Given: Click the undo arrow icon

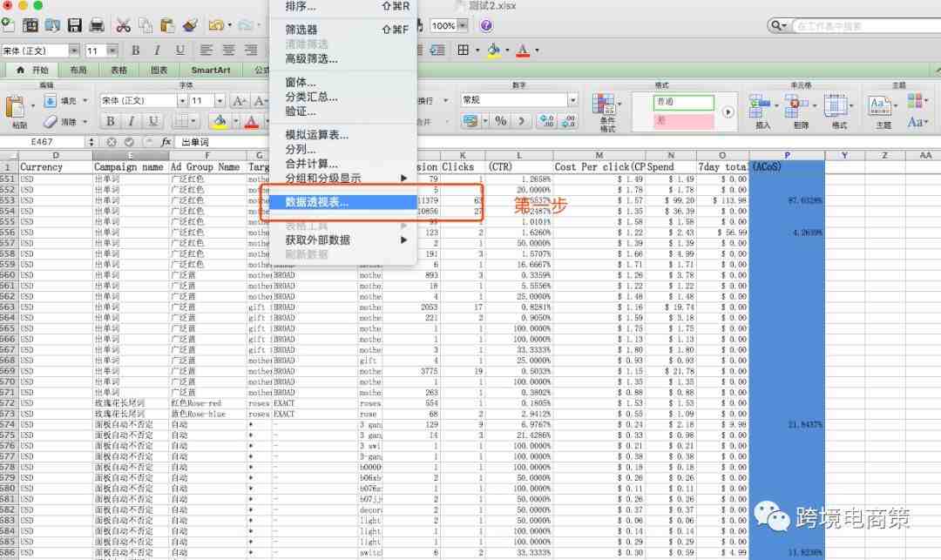Looking at the screenshot, I should 215,25.
